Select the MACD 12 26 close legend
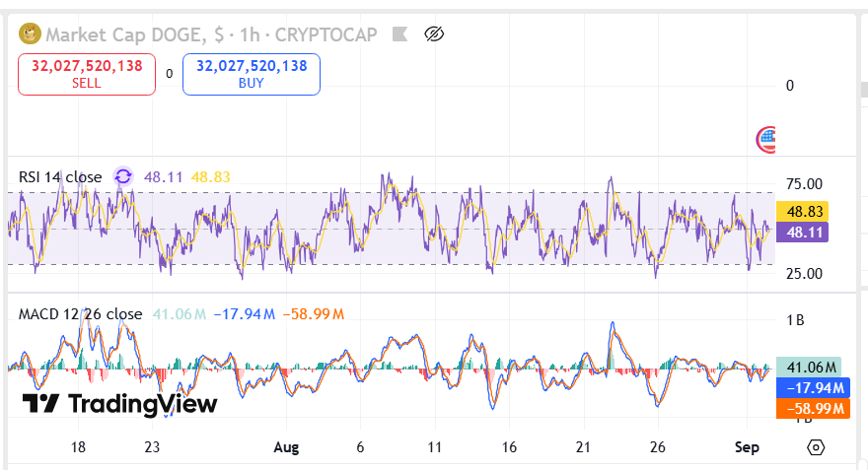 tap(80, 314)
